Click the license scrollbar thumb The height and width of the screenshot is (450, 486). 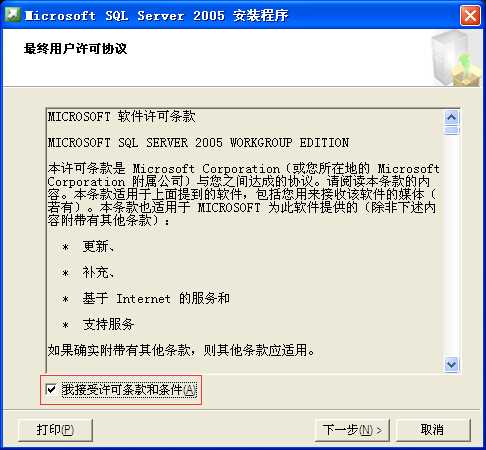coord(452,130)
